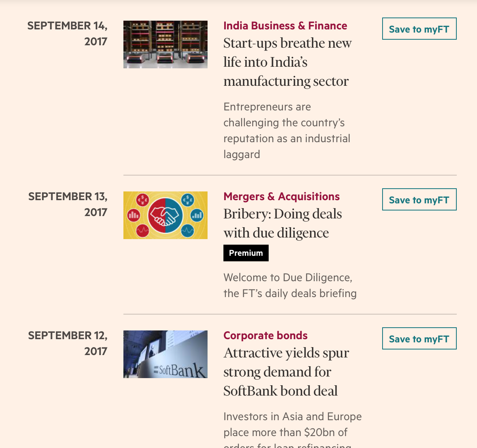Screen dimensions: 477x448
Task: Save India manufacturing article to myFT
Action: click(x=419, y=29)
